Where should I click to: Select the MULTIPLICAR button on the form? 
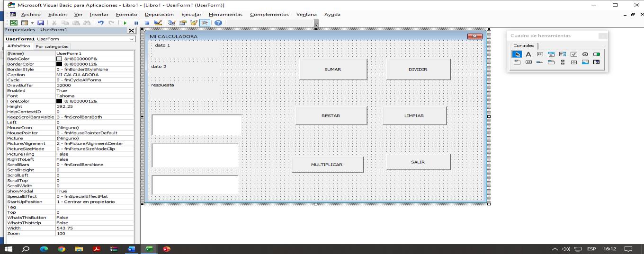coord(327,165)
